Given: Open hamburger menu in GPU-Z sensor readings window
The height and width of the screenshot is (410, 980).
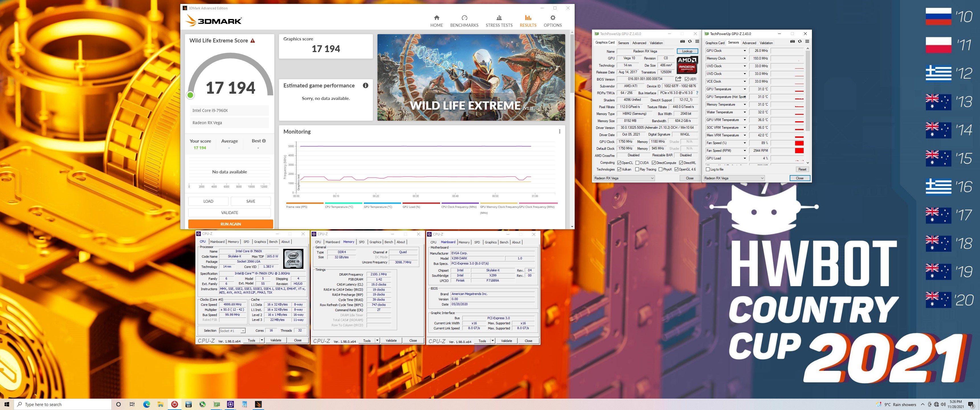Looking at the screenshot, I should tap(807, 42).
